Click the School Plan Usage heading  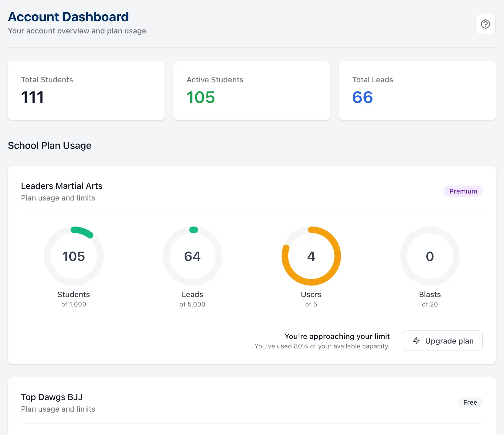(x=49, y=146)
